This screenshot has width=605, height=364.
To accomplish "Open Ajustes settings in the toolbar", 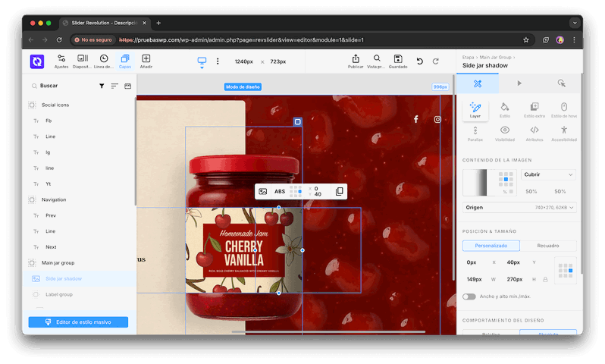I will (x=61, y=61).
